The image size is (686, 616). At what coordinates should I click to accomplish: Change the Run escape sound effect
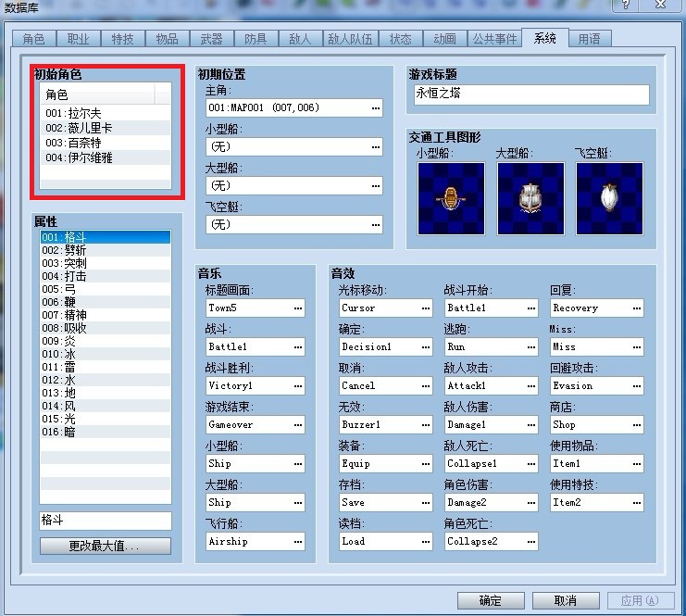click(x=492, y=346)
